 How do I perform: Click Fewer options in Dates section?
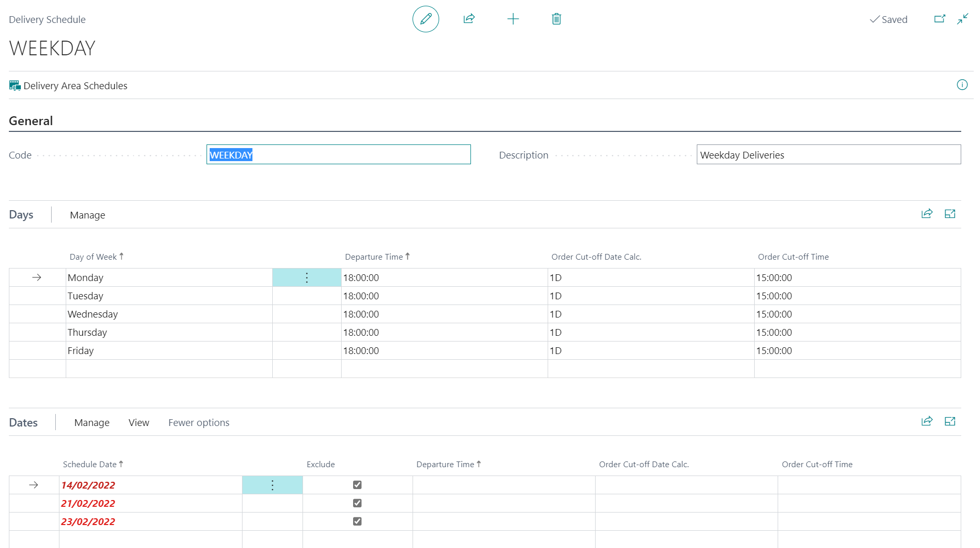tap(199, 422)
